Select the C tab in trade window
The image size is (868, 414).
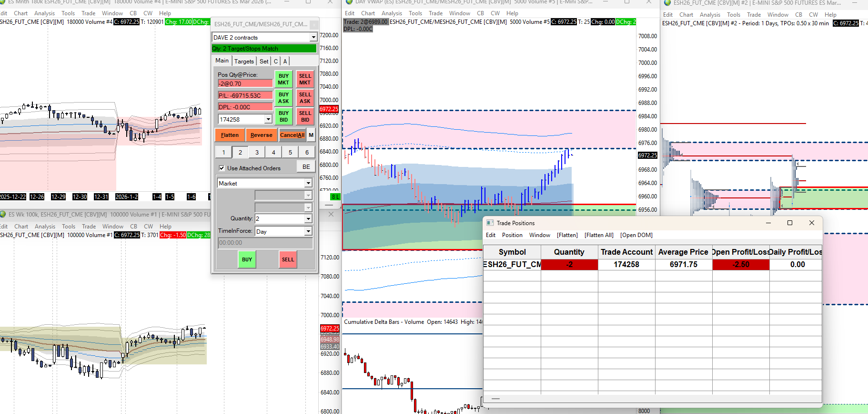tap(276, 61)
